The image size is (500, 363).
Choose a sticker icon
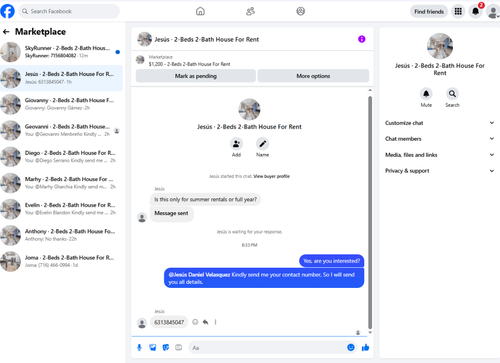166,348
